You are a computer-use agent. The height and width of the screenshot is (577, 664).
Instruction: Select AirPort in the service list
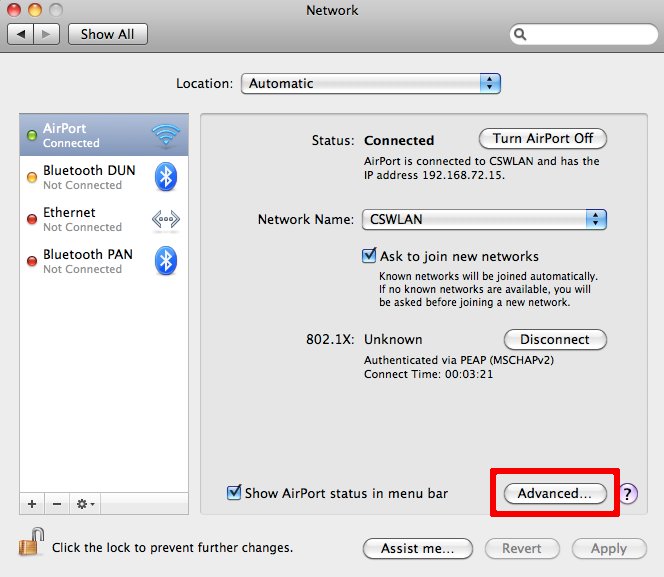pyautogui.click(x=104, y=135)
